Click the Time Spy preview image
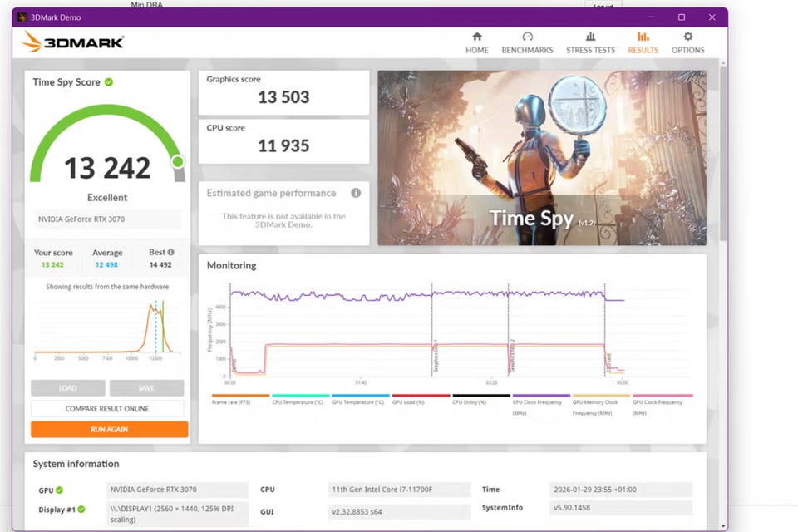Screen dimensions: 798x532 click(542, 158)
